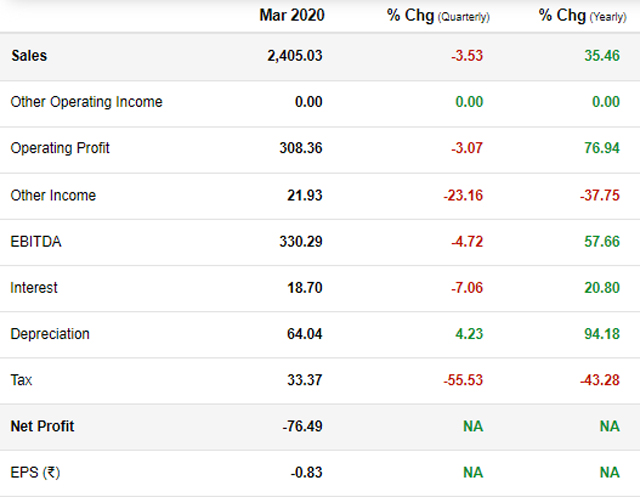Image resolution: width=640 pixels, height=497 pixels.
Task: Select the Operating Profit row label
Action: coord(60,148)
